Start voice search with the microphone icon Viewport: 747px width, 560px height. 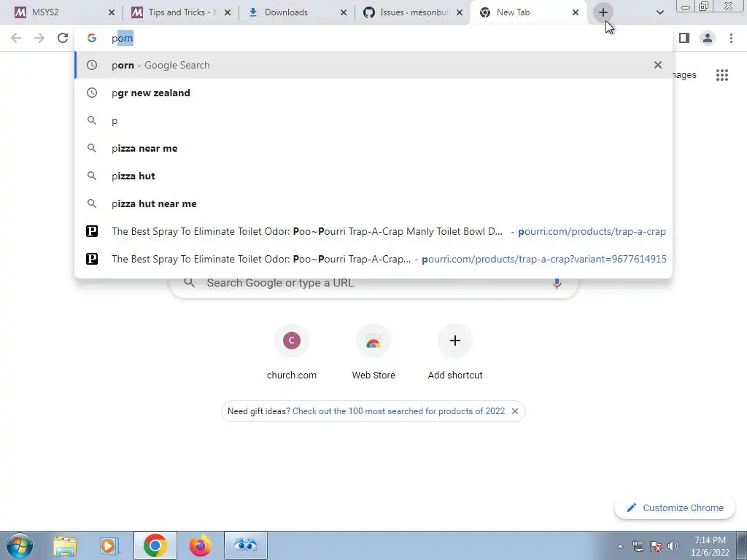click(x=557, y=283)
